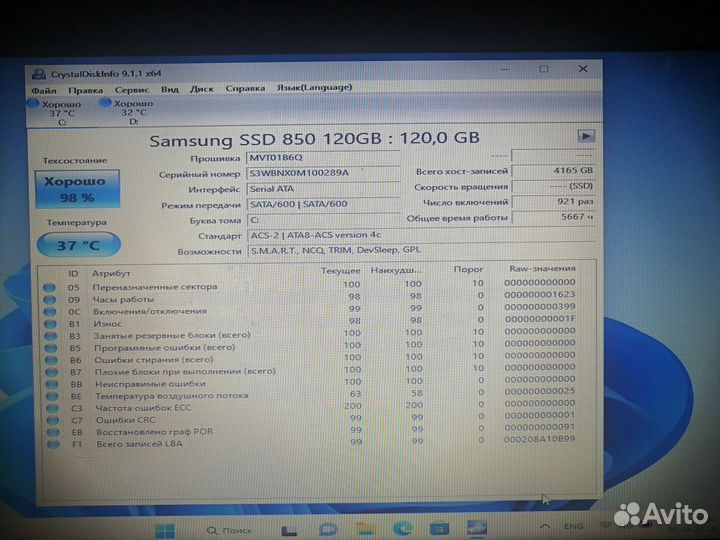Select row Плохие блоки при выполнении (всего)
The height and width of the screenshot is (540, 720).
tap(311, 369)
